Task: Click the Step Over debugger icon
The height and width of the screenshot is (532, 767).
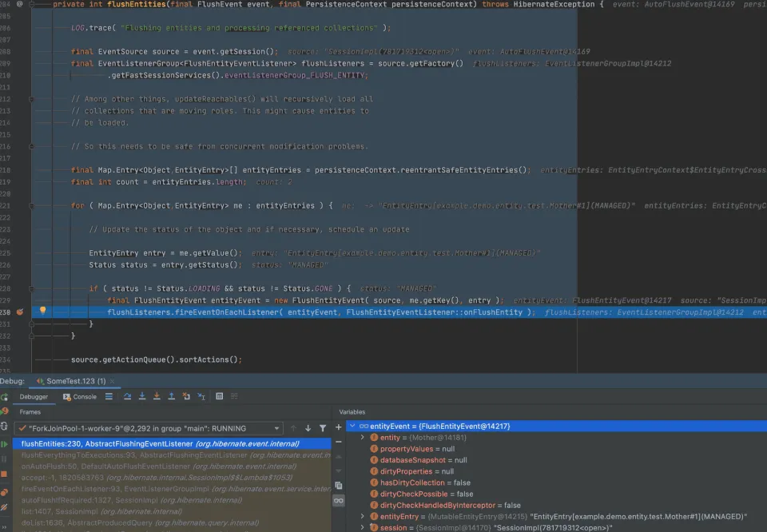Action: (x=127, y=396)
